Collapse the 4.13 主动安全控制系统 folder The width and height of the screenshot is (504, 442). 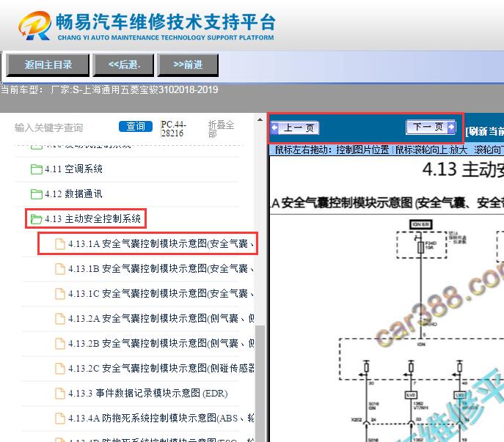pos(92,218)
